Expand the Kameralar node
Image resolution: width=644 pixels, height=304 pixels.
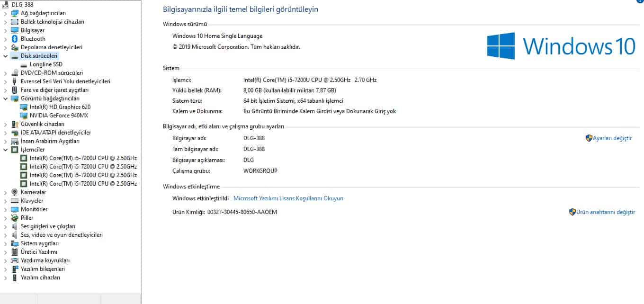6,192
